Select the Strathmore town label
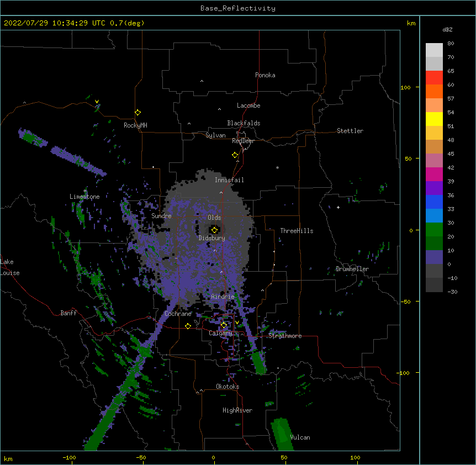 285,336
